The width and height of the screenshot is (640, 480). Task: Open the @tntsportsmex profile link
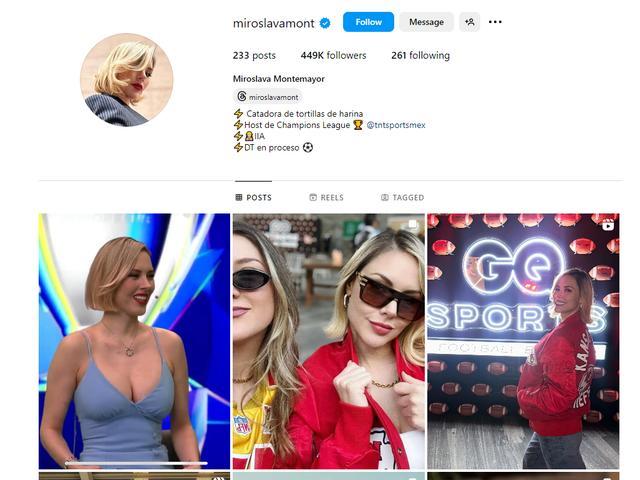click(x=396, y=125)
